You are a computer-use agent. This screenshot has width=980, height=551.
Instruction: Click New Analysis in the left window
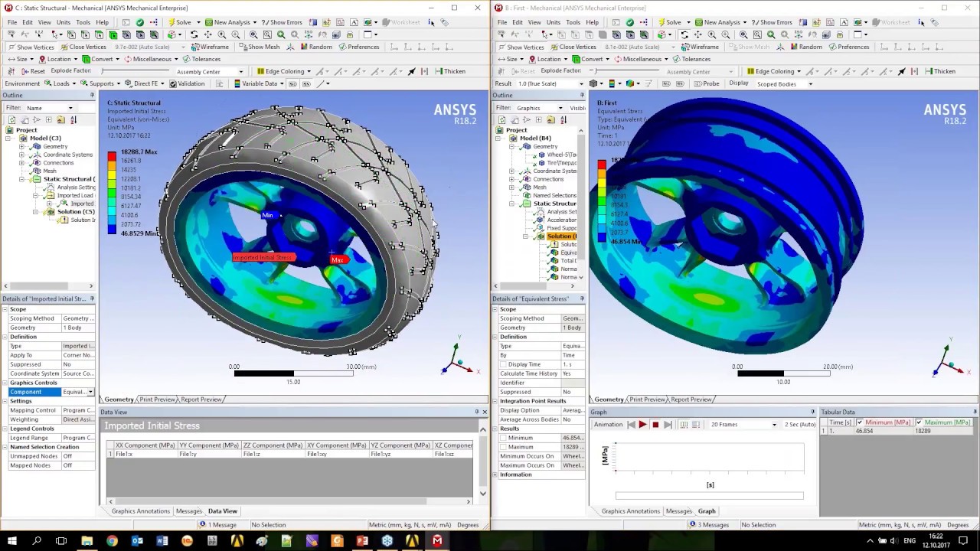coord(227,22)
